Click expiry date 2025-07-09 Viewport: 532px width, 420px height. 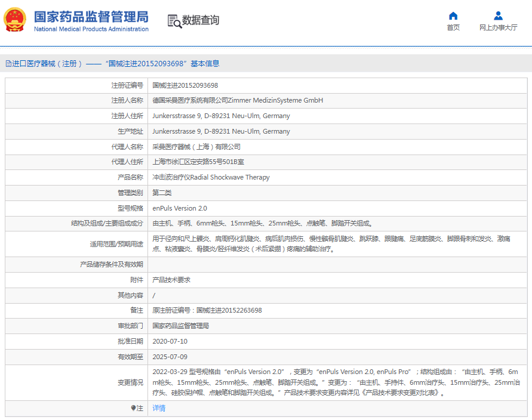tap(170, 357)
